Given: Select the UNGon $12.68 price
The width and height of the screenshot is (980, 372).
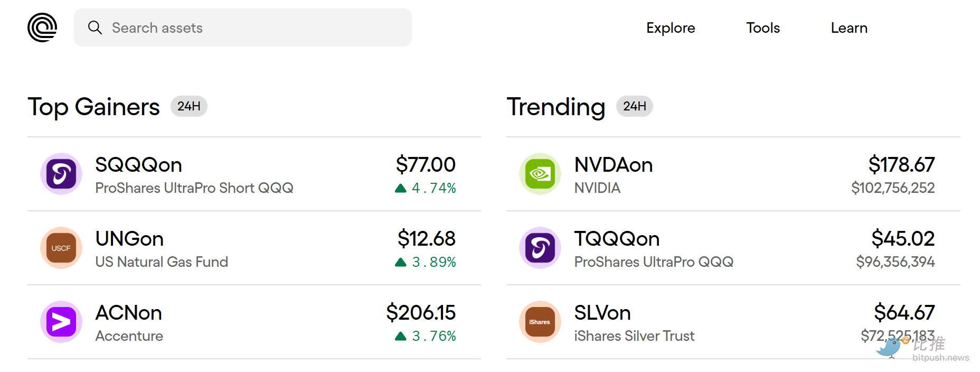Looking at the screenshot, I should [426, 239].
